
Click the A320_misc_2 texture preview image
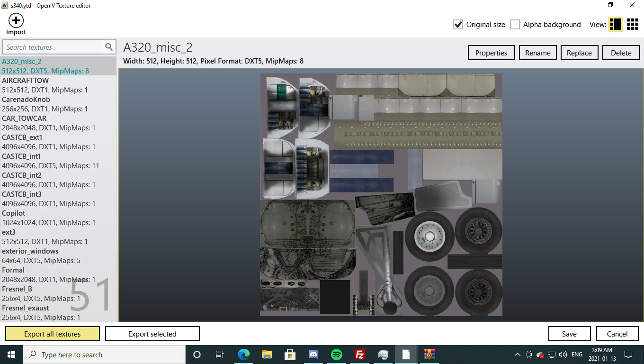pos(381,194)
